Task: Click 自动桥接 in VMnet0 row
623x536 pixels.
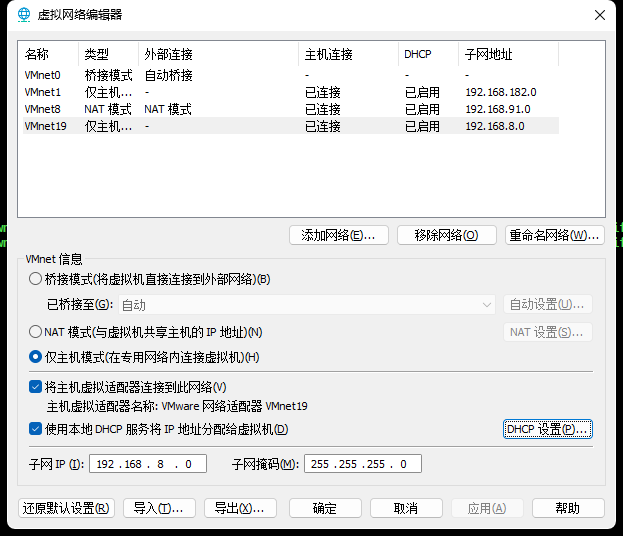Action: pos(168,75)
